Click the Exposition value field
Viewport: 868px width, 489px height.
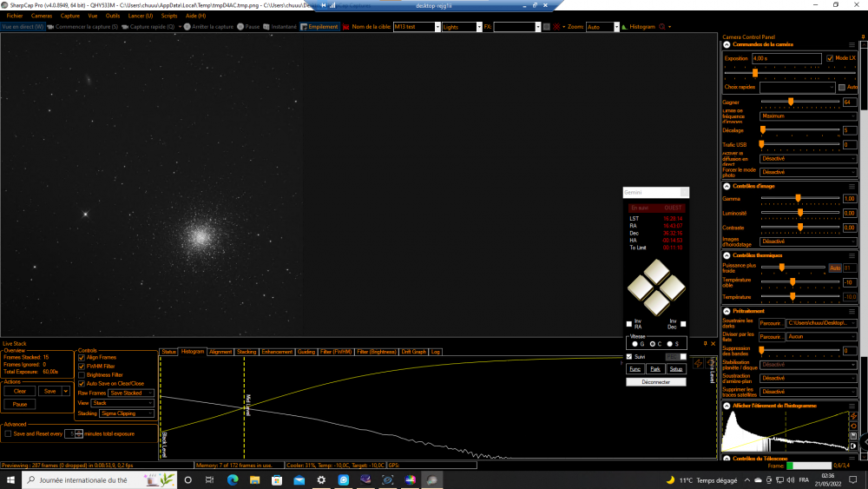[786, 58]
